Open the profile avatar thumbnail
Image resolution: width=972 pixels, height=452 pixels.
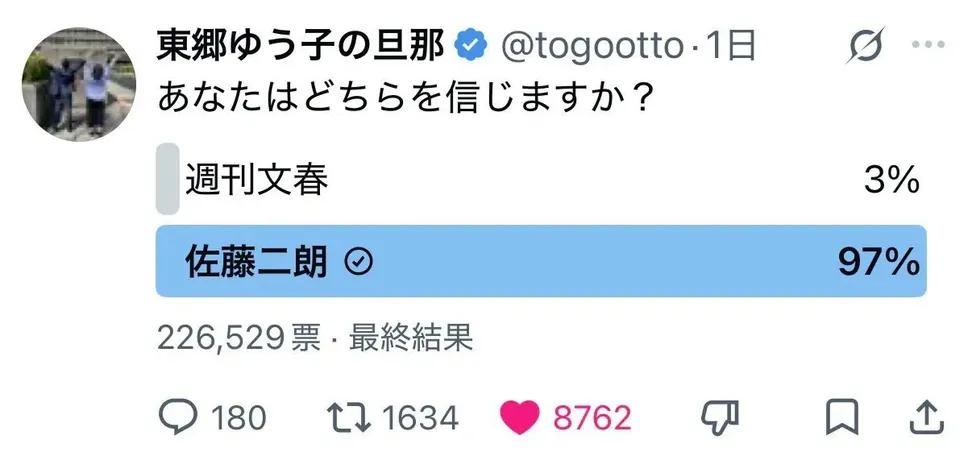79,84
